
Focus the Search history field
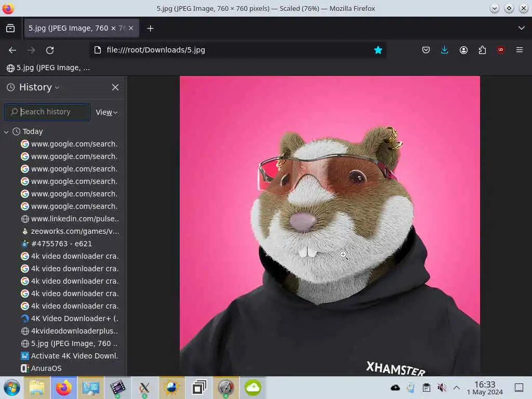[47, 112]
